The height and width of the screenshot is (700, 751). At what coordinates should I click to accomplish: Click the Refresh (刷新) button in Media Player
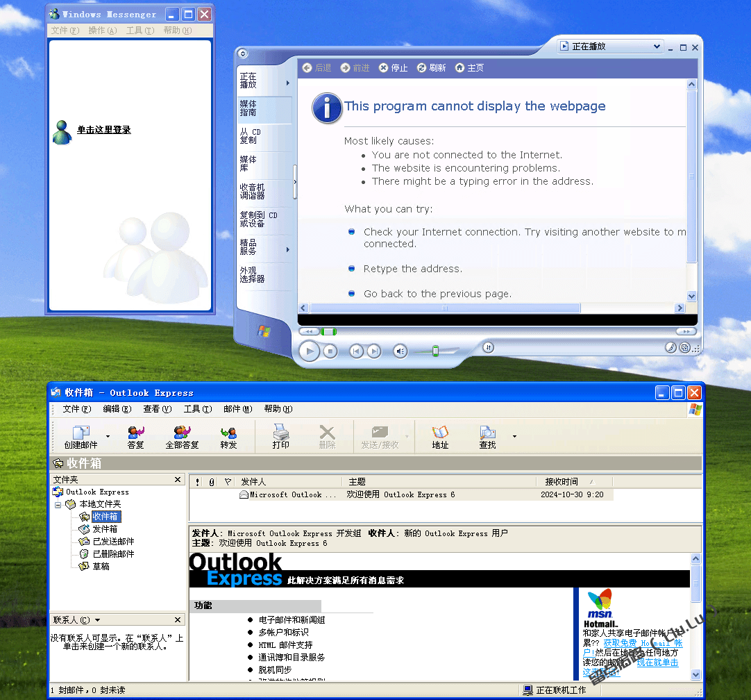pyautogui.click(x=432, y=68)
